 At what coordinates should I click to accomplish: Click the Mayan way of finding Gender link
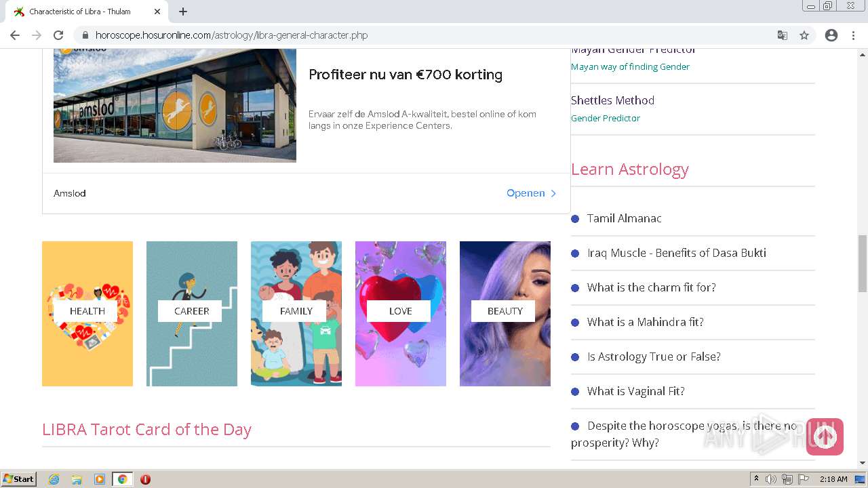[x=630, y=66]
